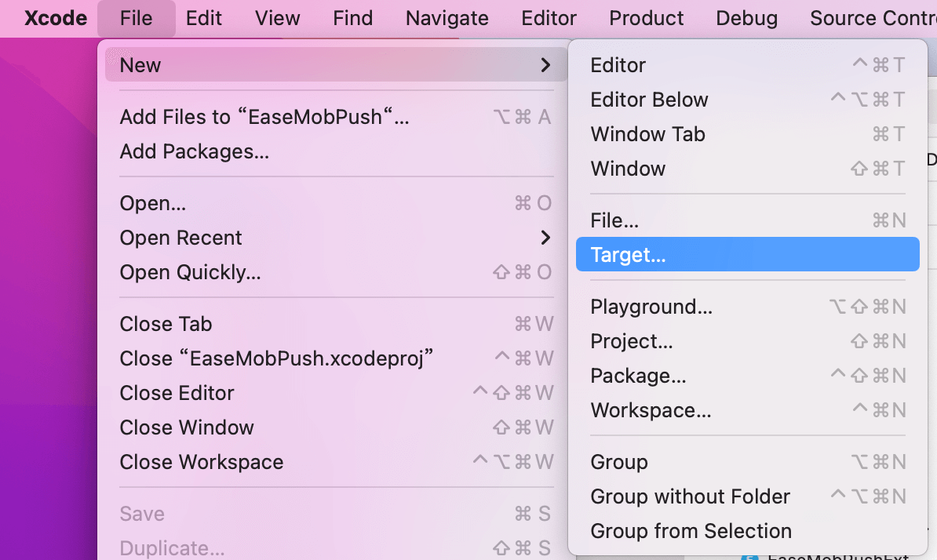
Task: Select New Window Tab
Action: click(x=748, y=134)
